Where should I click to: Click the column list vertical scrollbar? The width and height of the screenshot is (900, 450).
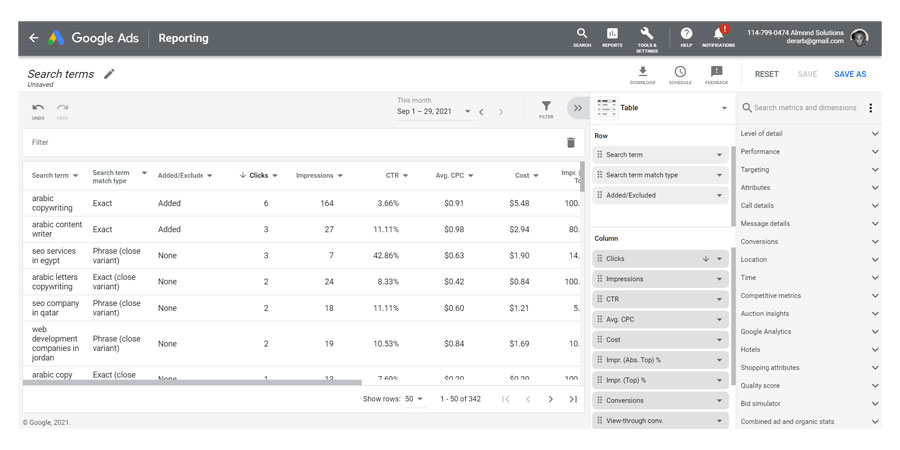click(733, 316)
